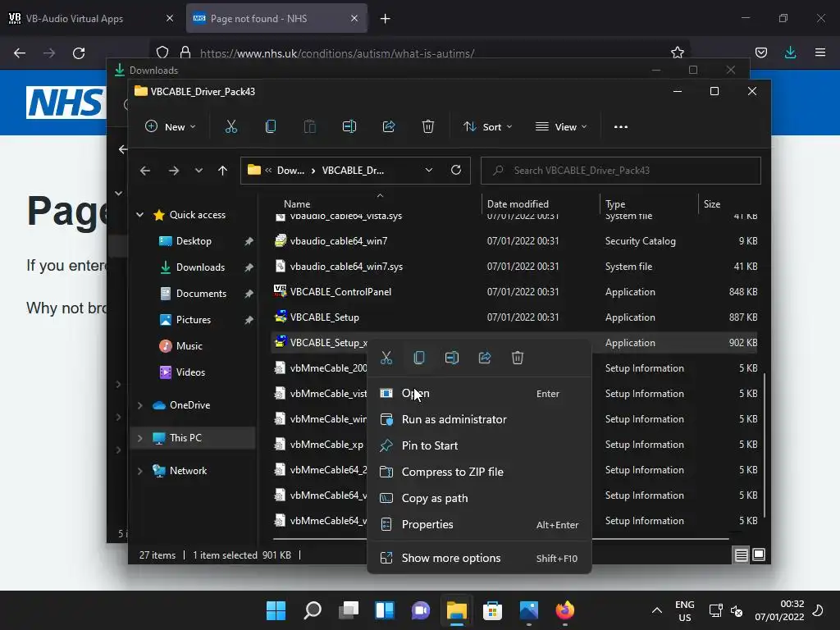Open Microsoft Store from taskbar
Screen dimensions: 840x630
click(x=492, y=610)
